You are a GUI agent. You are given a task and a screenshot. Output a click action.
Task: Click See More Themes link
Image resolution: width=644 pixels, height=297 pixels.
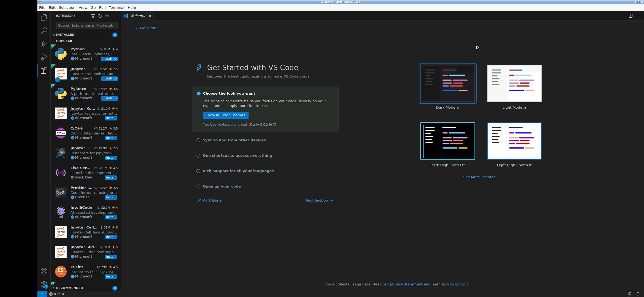pos(481,177)
